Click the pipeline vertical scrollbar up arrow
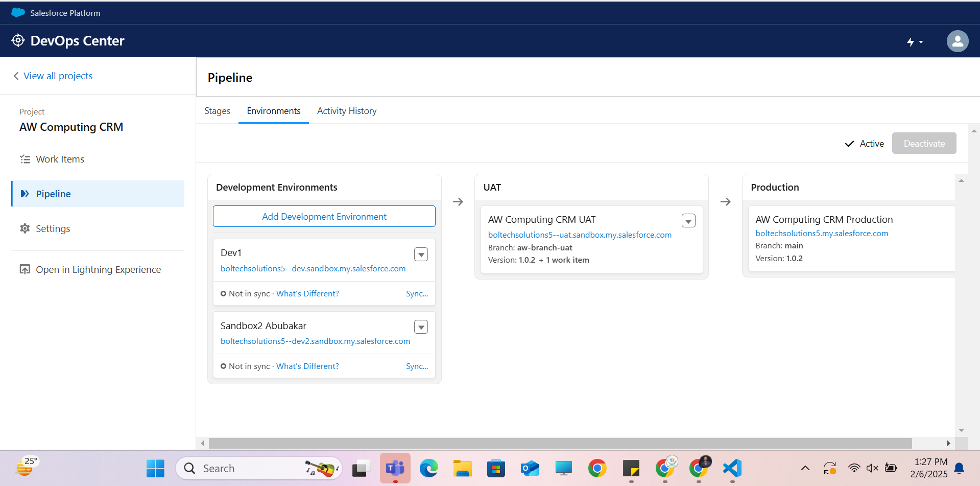This screenshot has width=980, height=486. 961,181
